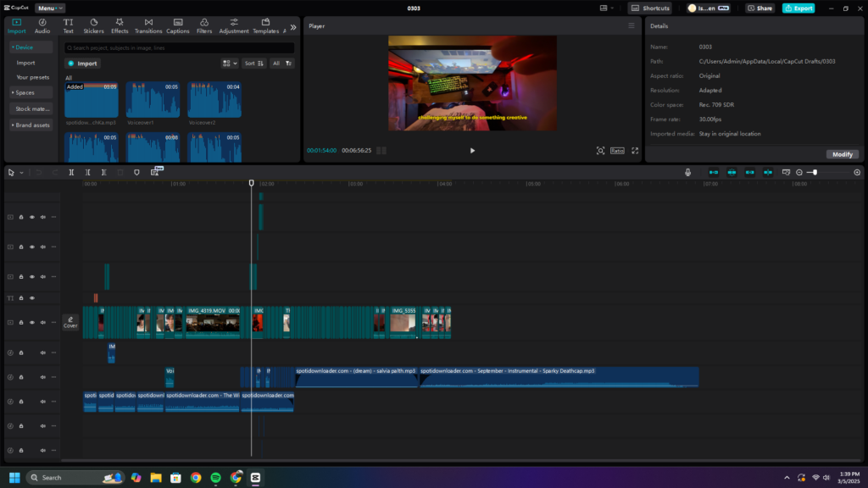The image size is (868, 488).
Task: Open the selection tool mode dropdown arrow
Action: [21, 173]
